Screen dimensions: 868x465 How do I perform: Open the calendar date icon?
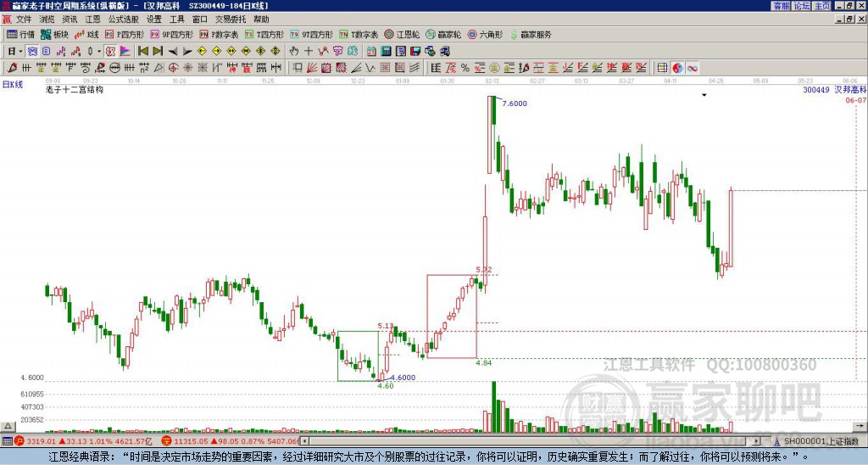[x=371, y=52]
